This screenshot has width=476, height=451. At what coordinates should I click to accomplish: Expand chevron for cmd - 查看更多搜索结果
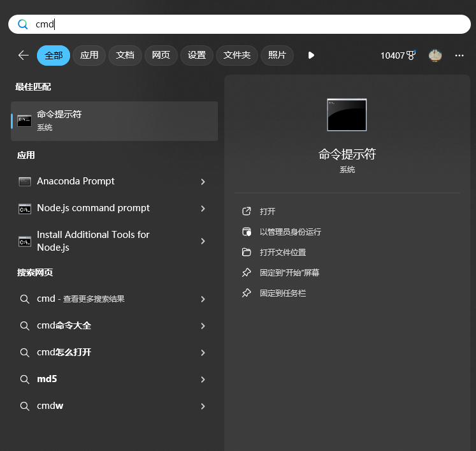coord(203,299)
